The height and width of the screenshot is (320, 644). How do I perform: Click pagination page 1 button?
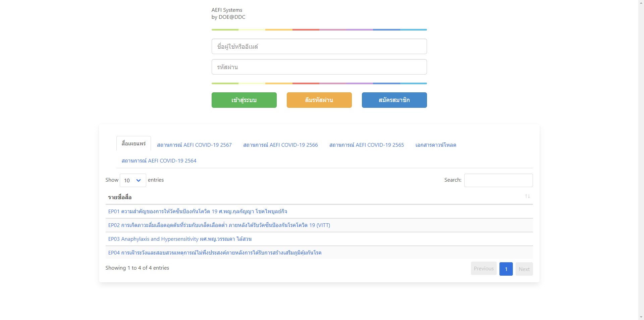(506, 269)
